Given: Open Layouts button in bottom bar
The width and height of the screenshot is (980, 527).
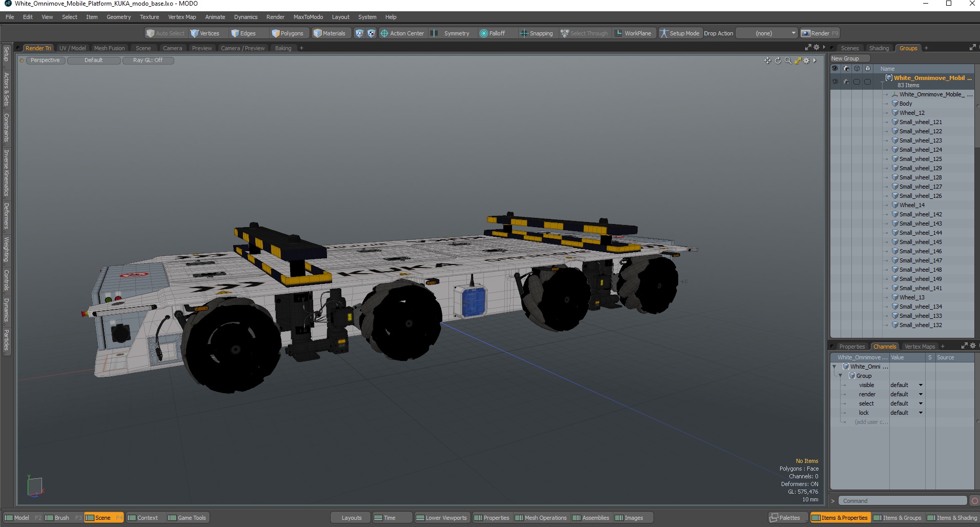Looking at the screenshot, I should (x=351, y=518).
